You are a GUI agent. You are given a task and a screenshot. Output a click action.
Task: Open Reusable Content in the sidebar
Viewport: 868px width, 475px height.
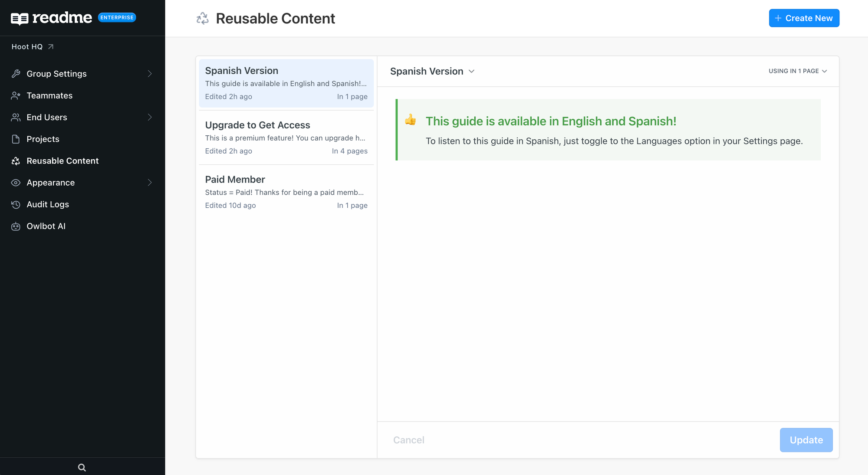pyautogui.click(x=62, y=161)
